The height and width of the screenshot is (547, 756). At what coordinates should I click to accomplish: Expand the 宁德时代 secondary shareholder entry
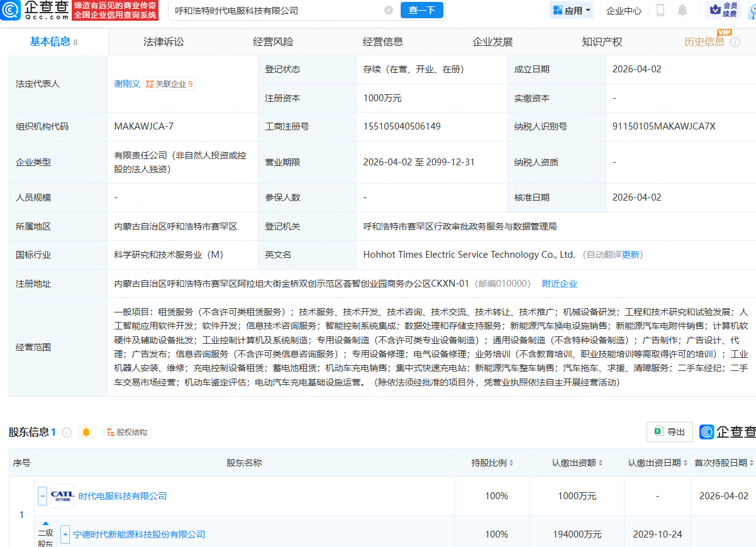click(65, 534)
